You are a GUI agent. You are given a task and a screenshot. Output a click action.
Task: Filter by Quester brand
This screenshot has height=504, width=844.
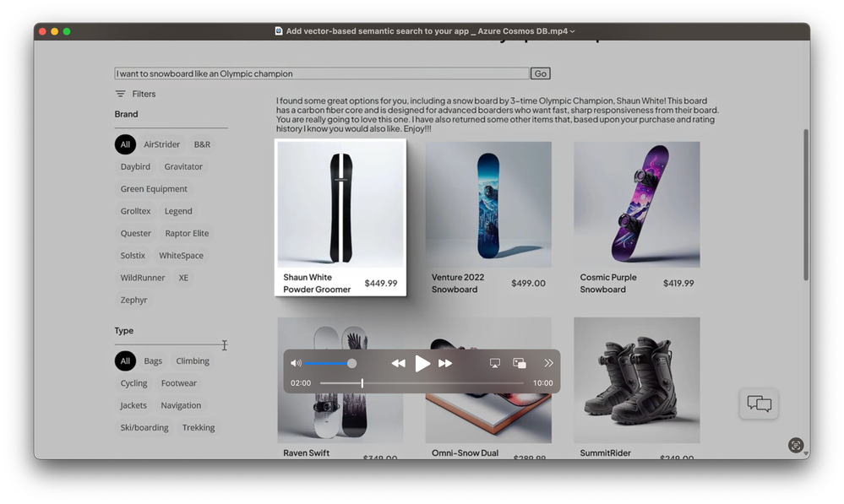[x=136, y=234]
